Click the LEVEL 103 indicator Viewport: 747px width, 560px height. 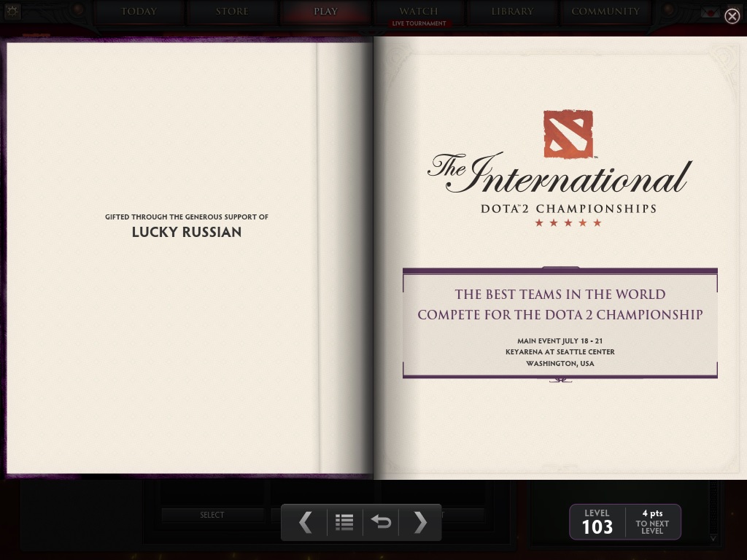(x=597, y=522)
